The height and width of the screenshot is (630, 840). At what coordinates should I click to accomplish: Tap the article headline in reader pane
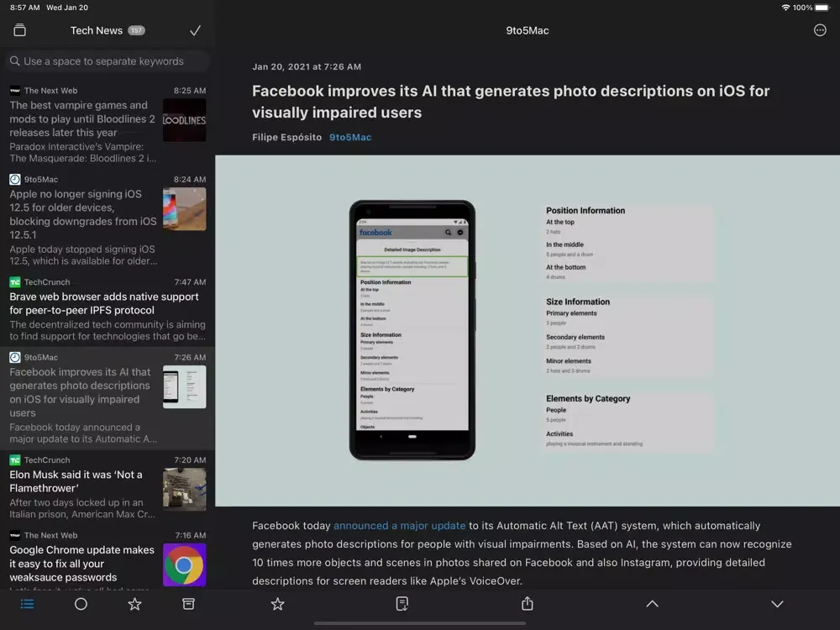point(511,102)
